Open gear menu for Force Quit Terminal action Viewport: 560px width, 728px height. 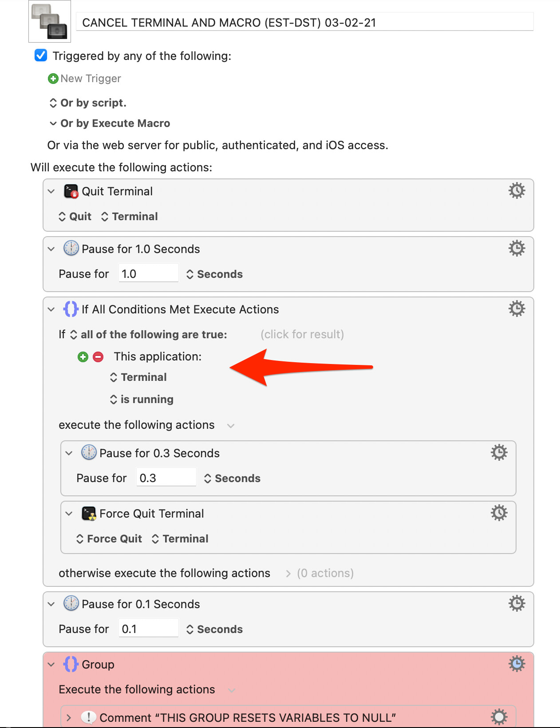(499, 513)
